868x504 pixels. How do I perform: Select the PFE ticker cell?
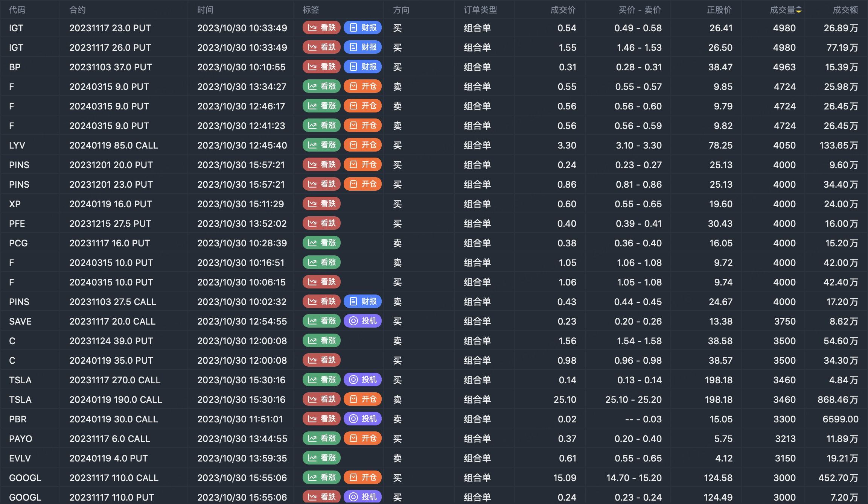point(17,223)
